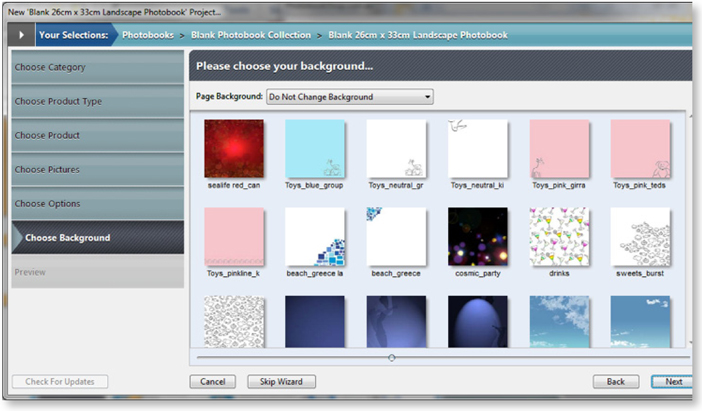Click the Blank Photobook Collection breadcrumb
The image size is (702, 411).
click(x=250, y=35)
